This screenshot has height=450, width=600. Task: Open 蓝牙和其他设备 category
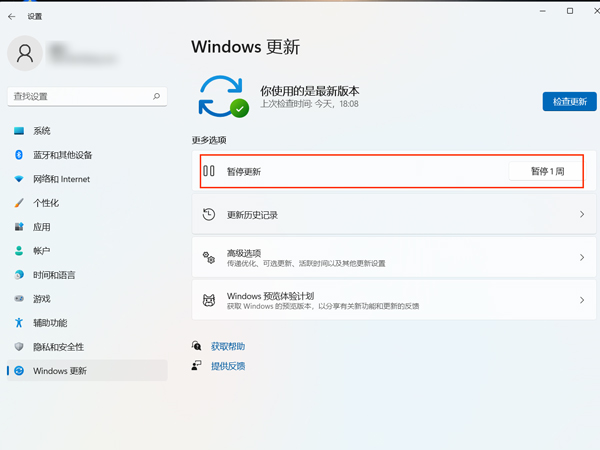pos(87,155)
